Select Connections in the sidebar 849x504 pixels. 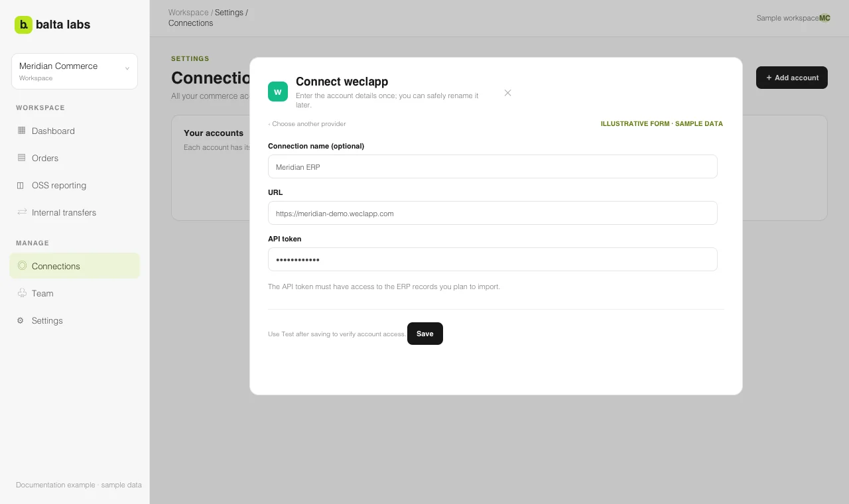(x=74, y=266)
